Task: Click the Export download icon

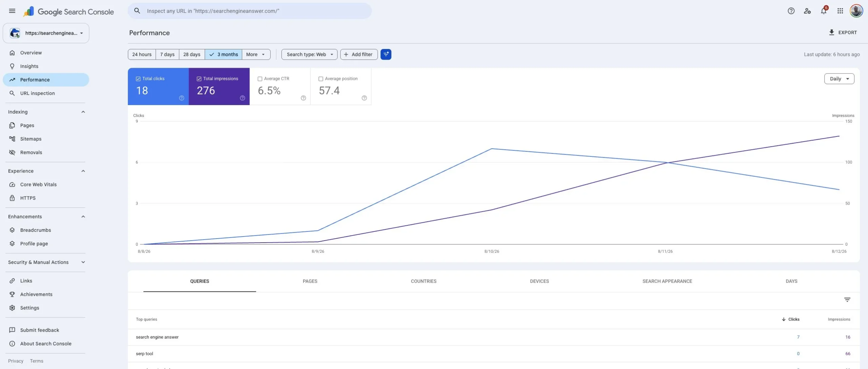Action: pyautogui.click(x=831, y=33)
